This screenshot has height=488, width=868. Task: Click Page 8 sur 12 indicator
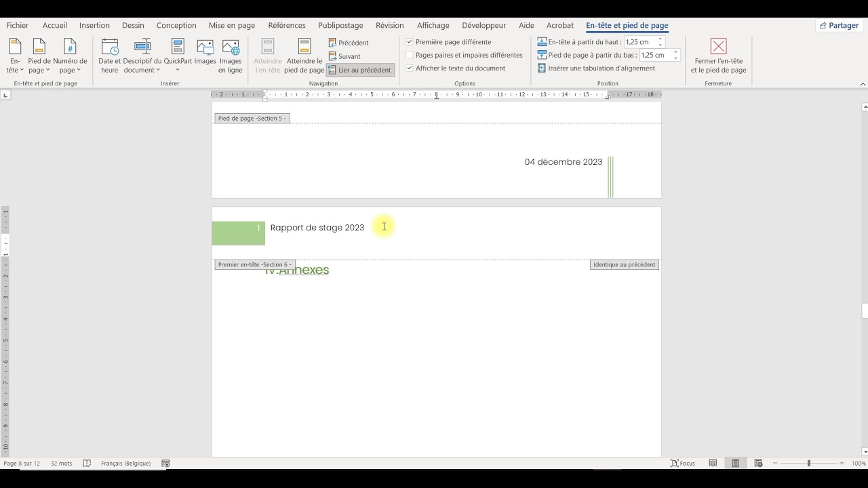(22, 464)
